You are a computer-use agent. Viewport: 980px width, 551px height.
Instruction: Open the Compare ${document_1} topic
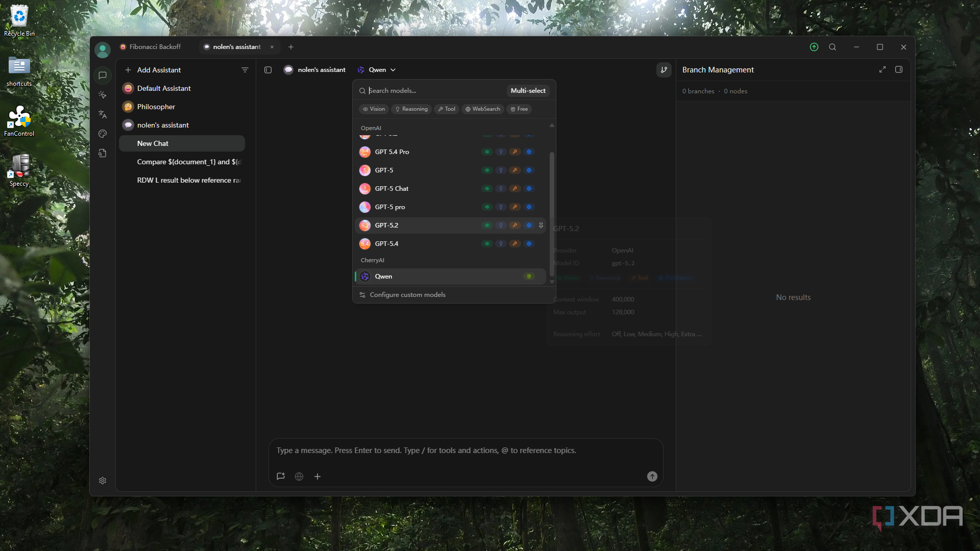tap(182, 162)
